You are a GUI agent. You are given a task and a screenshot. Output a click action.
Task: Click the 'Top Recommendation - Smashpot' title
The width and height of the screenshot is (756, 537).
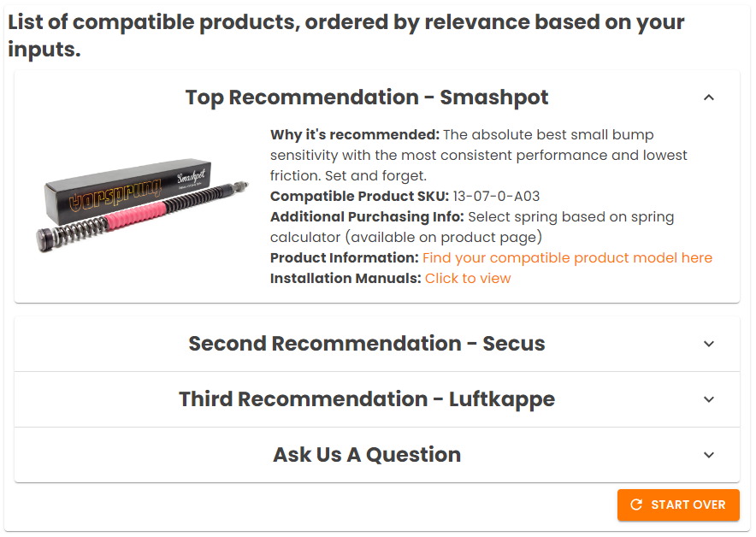coord(367,97)
